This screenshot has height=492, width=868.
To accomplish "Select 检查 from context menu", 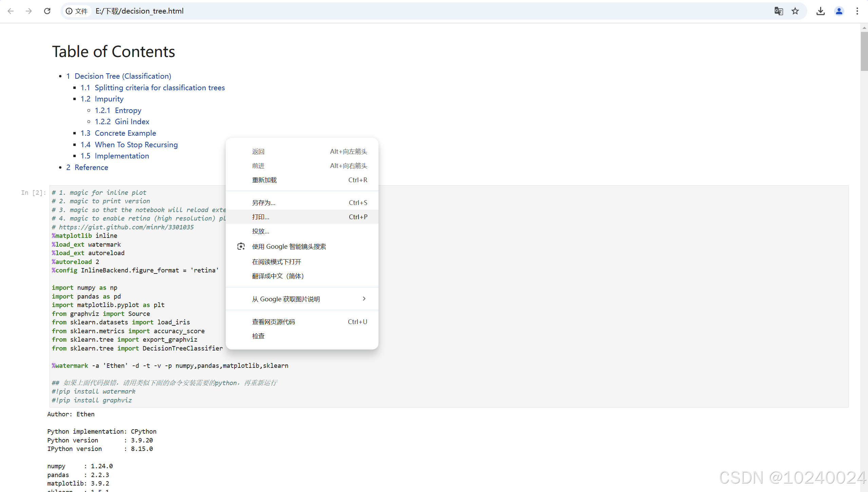I will click(x=258, y=336).
